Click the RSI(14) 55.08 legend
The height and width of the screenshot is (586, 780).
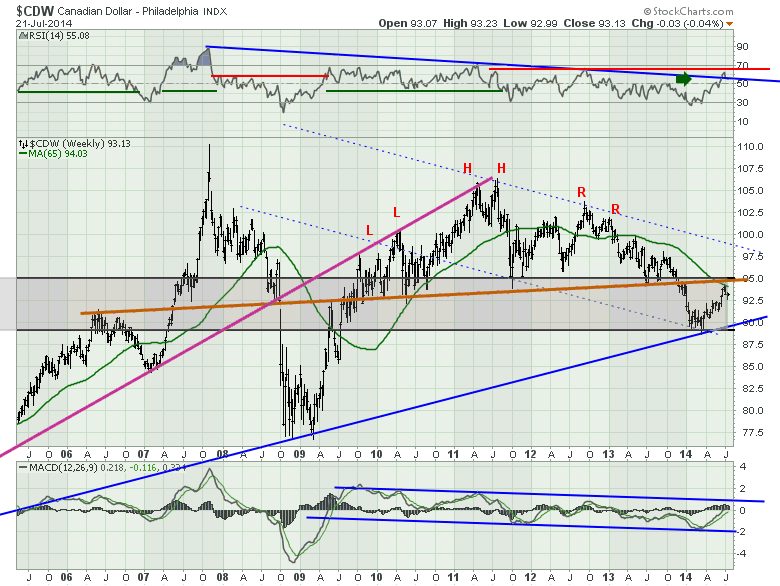[x=58, y=36]
